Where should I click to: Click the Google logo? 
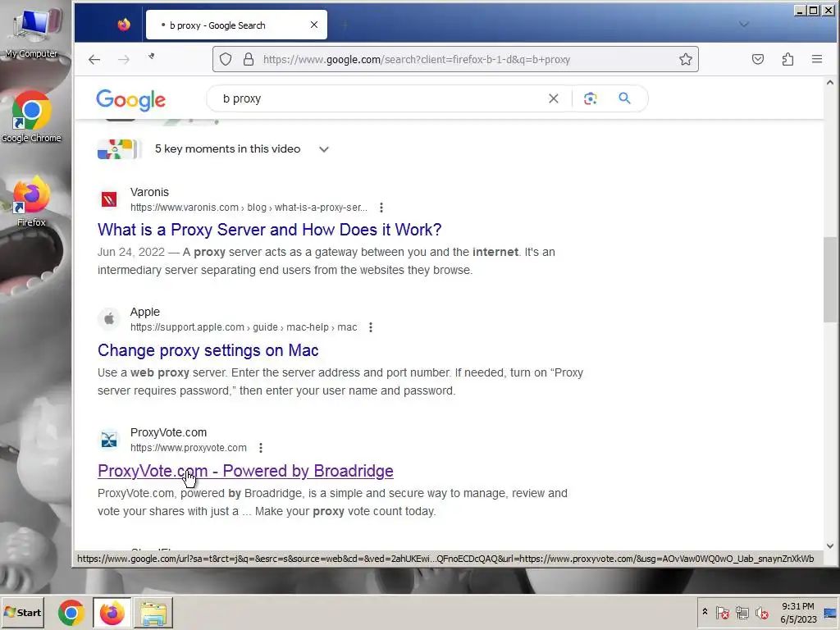[x=130, y=99]
